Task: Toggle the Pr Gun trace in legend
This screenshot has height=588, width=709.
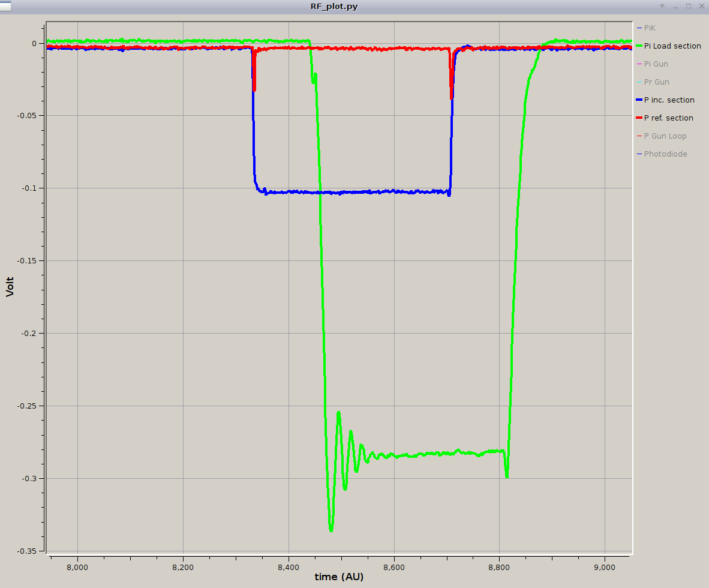Action: point(656,82)
